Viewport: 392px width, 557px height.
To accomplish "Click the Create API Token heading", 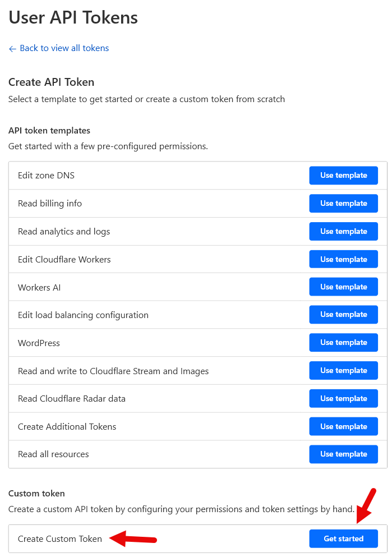I will click(x=51, y=82).
